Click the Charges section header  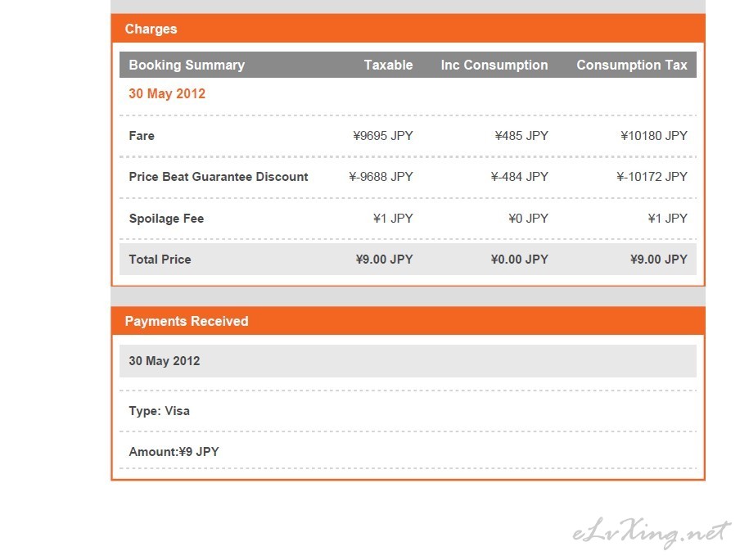(x=408, y=29)
